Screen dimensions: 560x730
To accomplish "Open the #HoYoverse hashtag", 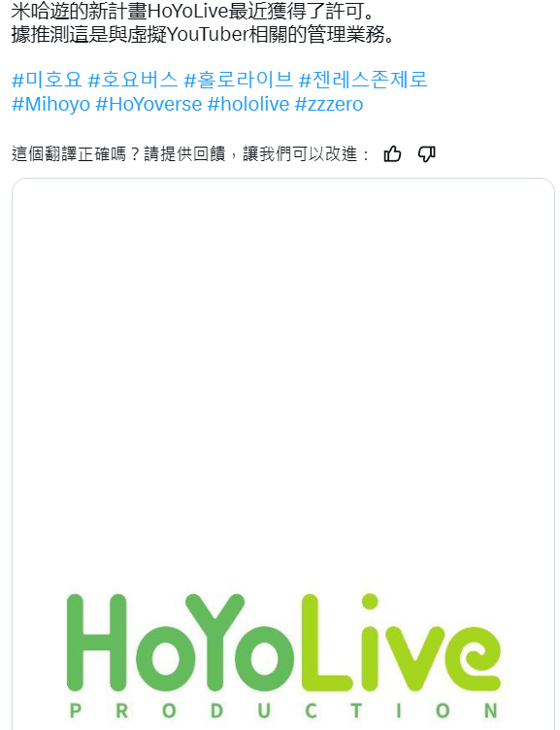I will [x=148, y=104].
